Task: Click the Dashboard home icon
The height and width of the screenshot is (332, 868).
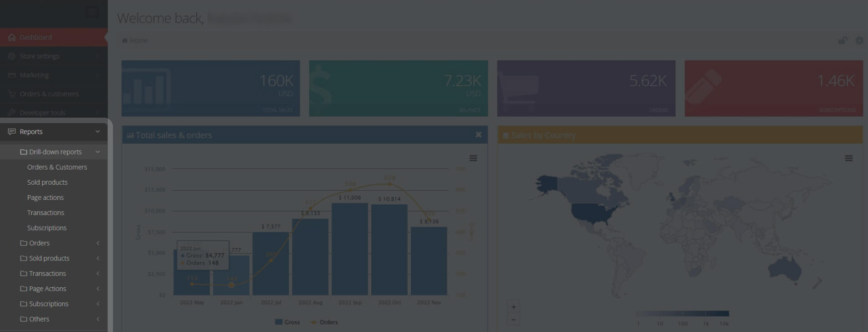Action: [12, 37]
